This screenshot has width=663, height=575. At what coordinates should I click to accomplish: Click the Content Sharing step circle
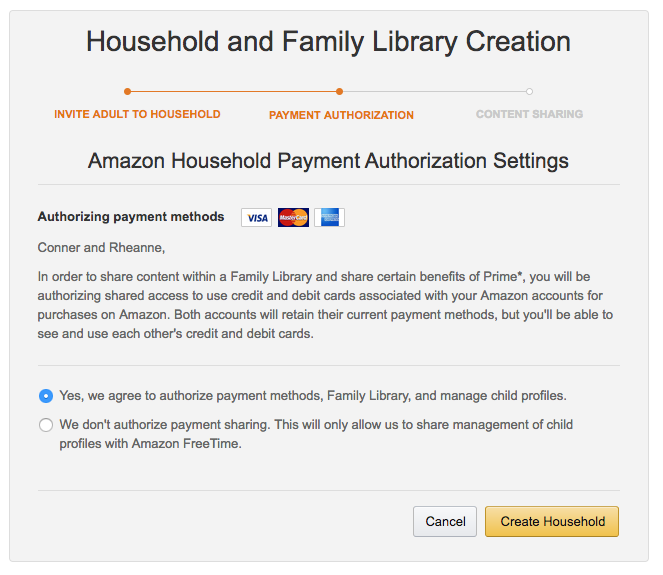[x=529, y=91]
